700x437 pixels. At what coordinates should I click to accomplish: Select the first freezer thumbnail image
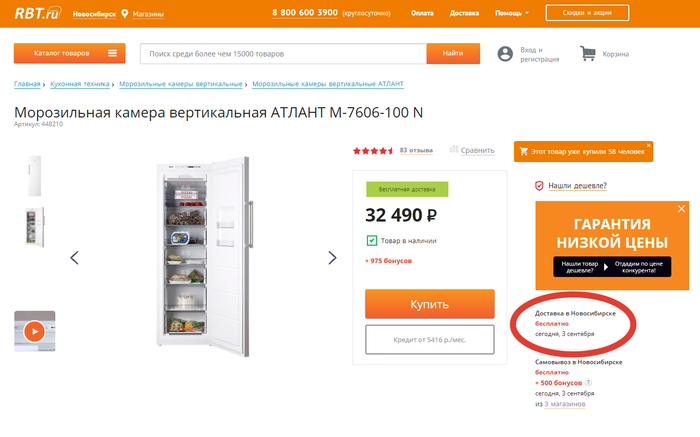point(34,175)
